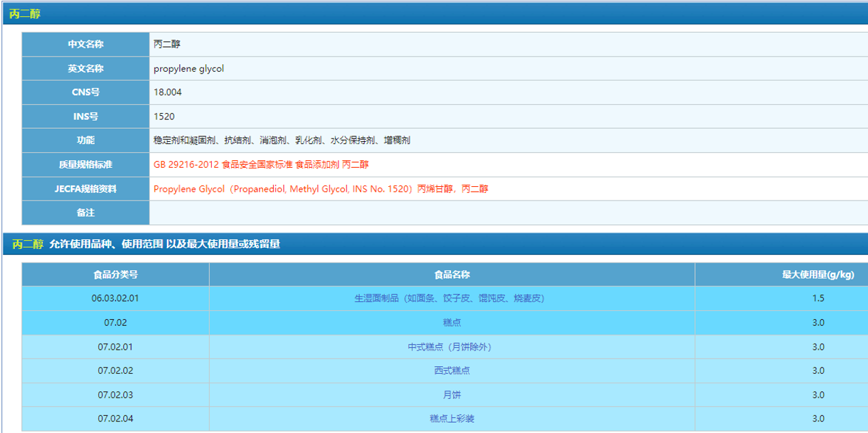Screen dimensions: 868x433
Task: Select the 中式糕点(月饼除外) link
Action: coord(452,347)
